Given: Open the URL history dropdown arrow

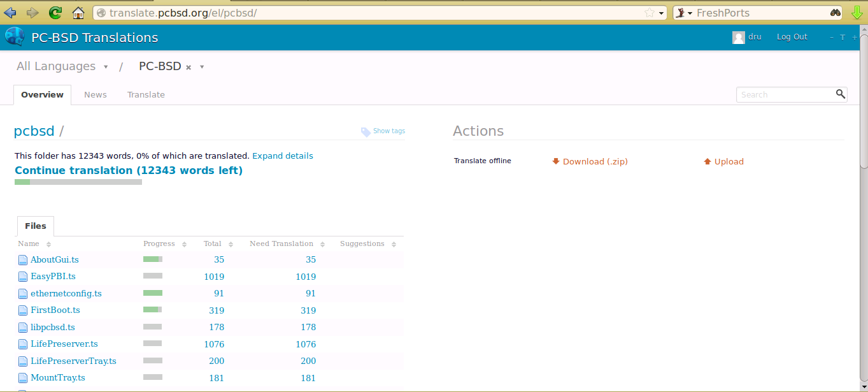Looking at the screenshot, I should 661,13.
